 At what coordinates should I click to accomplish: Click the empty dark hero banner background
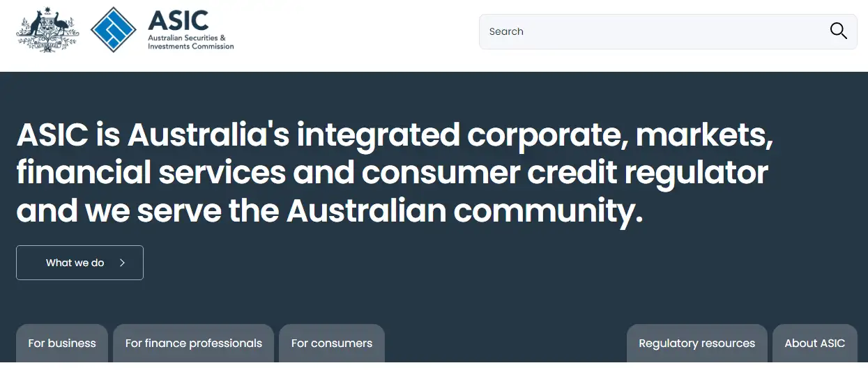tap(488, 279)
